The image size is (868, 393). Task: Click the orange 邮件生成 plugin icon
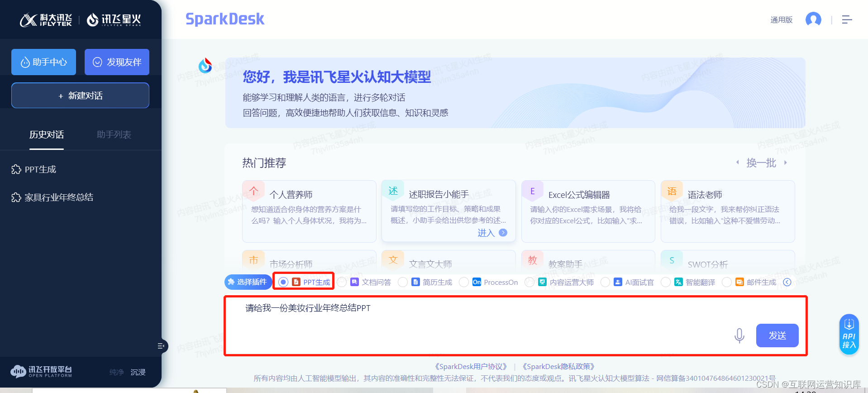click(x=739, y=282)
